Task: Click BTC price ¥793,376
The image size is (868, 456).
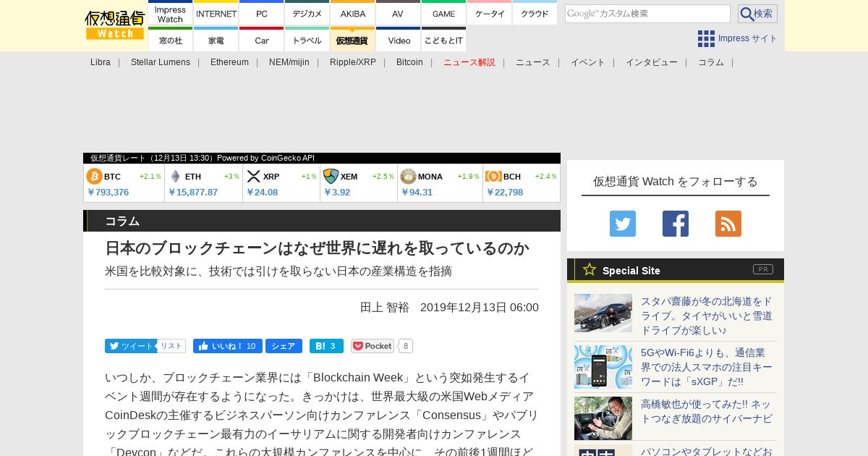Action: tap(108, 193)
